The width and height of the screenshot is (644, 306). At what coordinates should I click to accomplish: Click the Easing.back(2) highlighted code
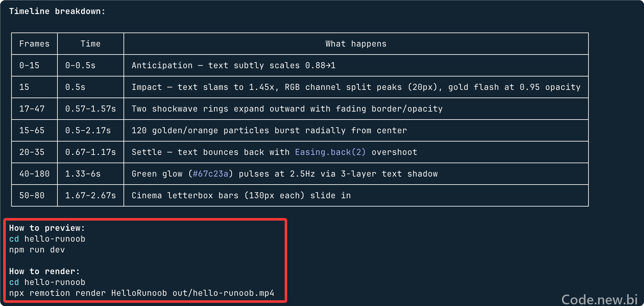(330, 152)
